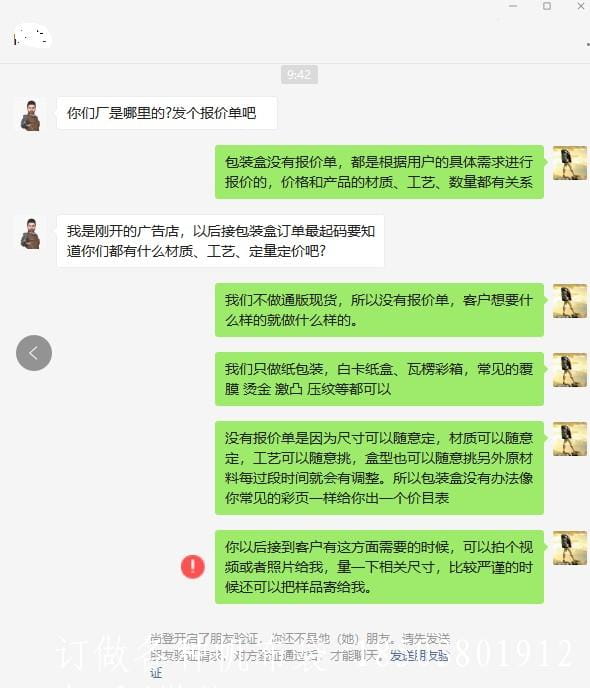Minimize the chat window

point(513,6)
